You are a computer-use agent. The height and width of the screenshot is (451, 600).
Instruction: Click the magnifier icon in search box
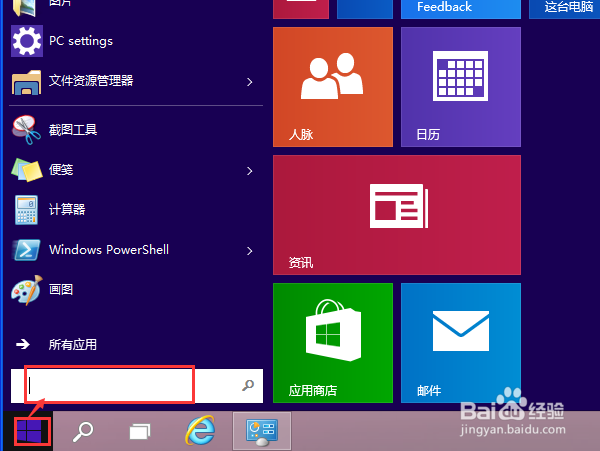(248, 385)
